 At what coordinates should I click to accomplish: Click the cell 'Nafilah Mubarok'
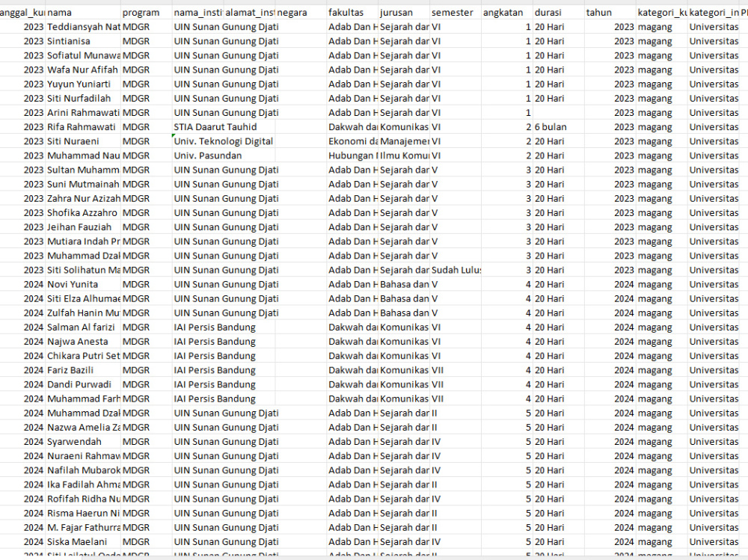pos(83,470)
